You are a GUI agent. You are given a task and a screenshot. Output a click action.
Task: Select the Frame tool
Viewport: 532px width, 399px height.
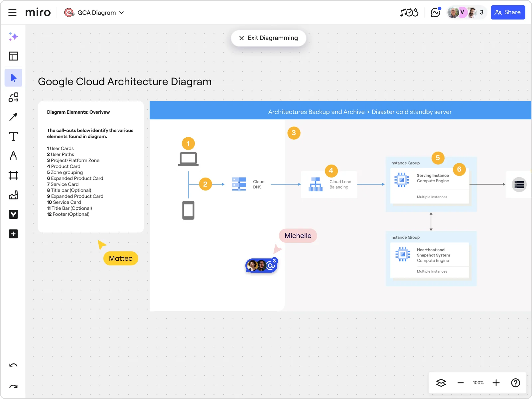[13, 175]
